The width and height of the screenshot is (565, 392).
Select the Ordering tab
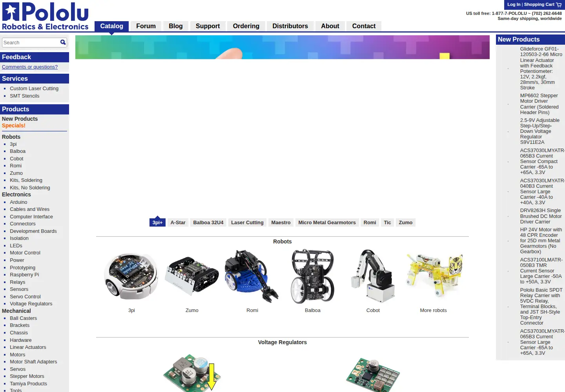point(246,26)
